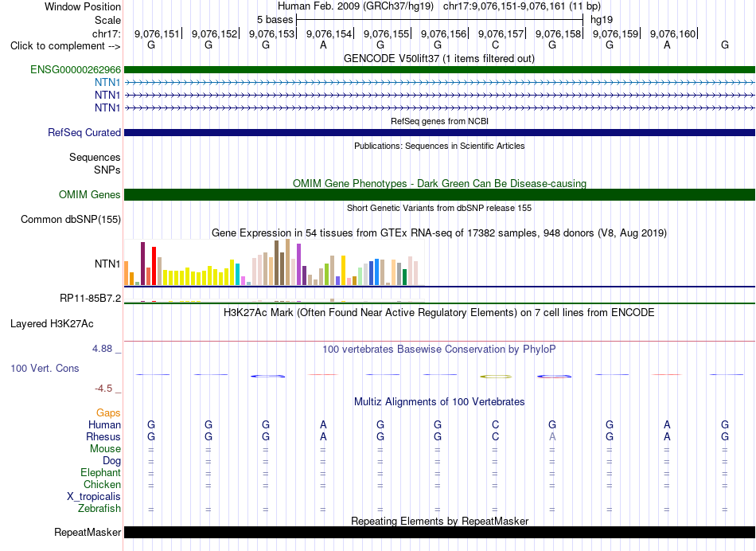Click the orange Gaps label
This screenshot has height=551, width=756.
tap(108, 412)
